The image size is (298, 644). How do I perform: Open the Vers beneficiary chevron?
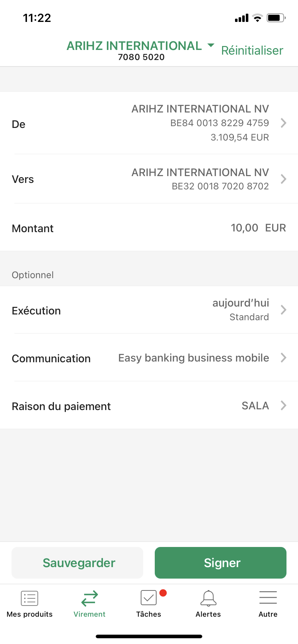pyautogui.click(x=284, y=179)
